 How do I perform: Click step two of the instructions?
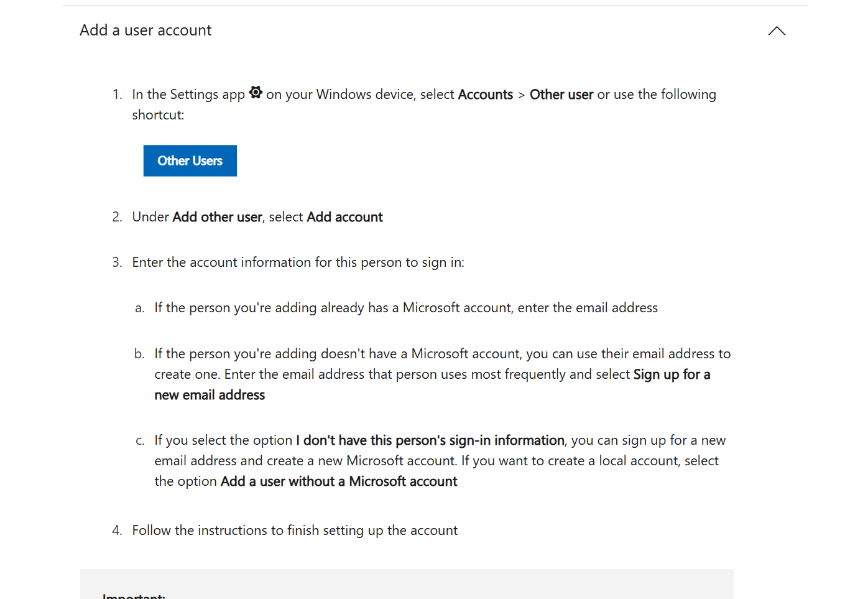(257, 217)
